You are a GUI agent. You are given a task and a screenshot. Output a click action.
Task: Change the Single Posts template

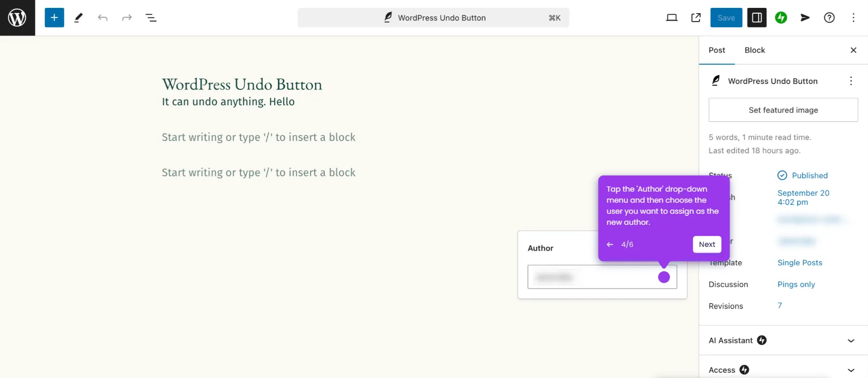pos(800,263)
